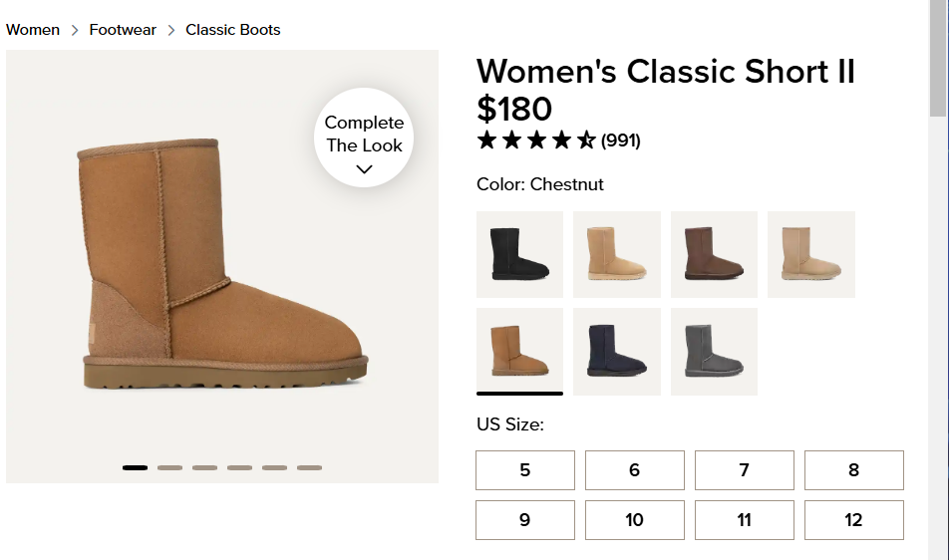Select the grey boot color swatch
Screen dimensions: 949x560
click(x=714, y=351)
